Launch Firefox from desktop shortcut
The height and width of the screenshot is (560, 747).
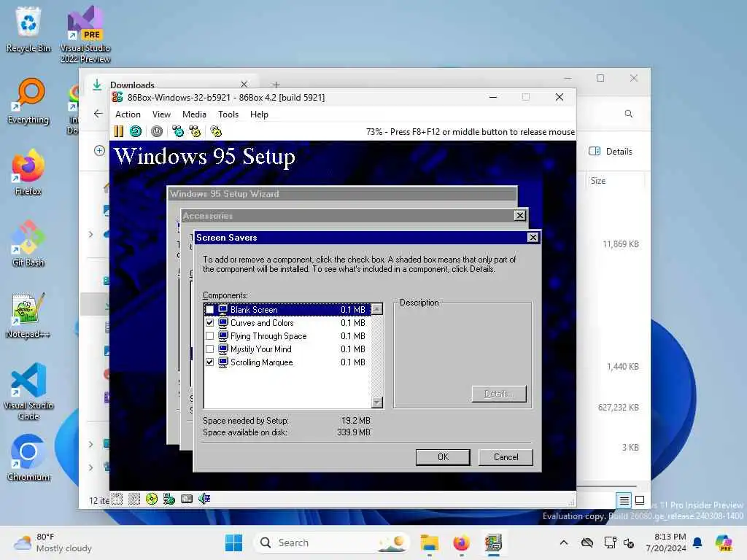[x=28, y=172]
